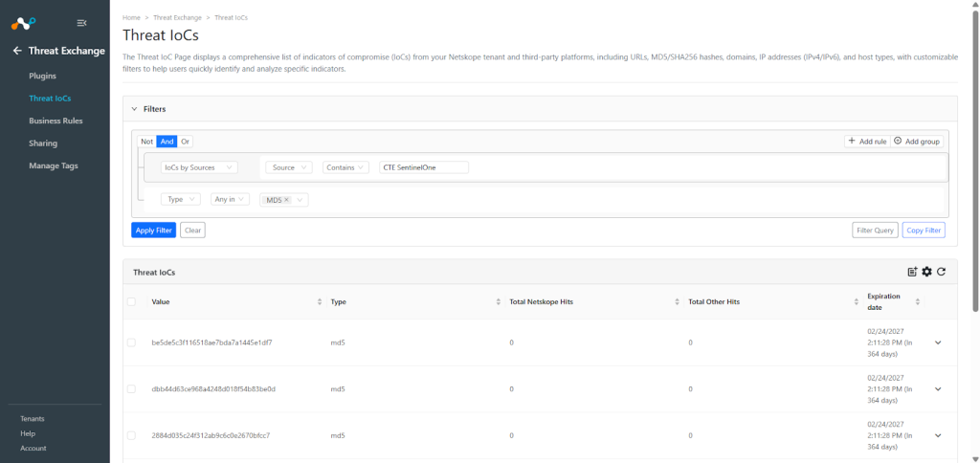Refresh the Threat IoCs table
The height and width of the screenshot is (463, 980).
click(x=942, y=272)
